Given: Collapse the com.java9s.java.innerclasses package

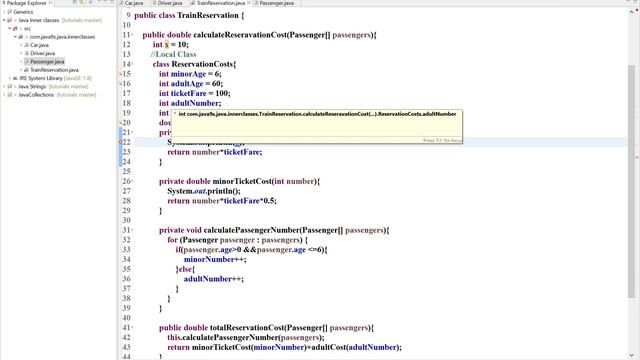Looking at the screenshot, I should click(x=16, y=37).
